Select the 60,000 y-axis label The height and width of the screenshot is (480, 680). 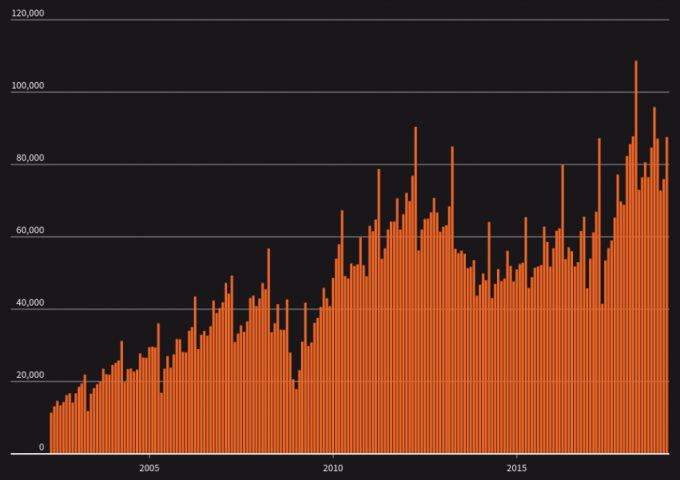point(30,231)
